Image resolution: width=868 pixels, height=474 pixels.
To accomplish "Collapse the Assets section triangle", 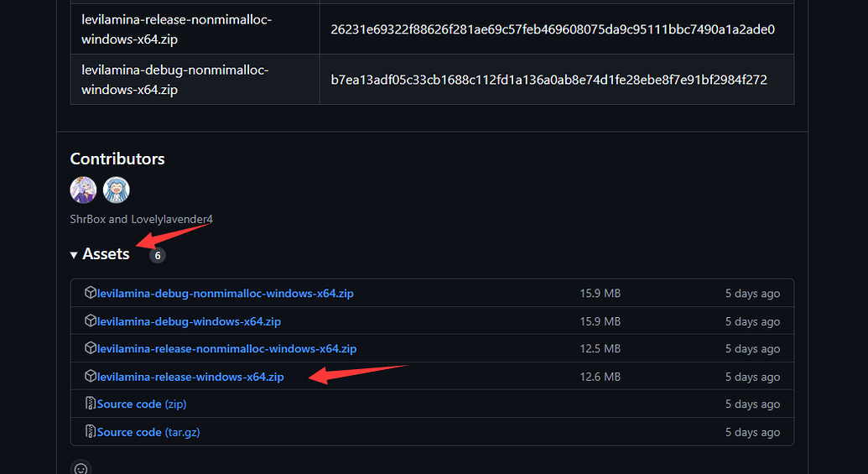I will pos(74,254).
